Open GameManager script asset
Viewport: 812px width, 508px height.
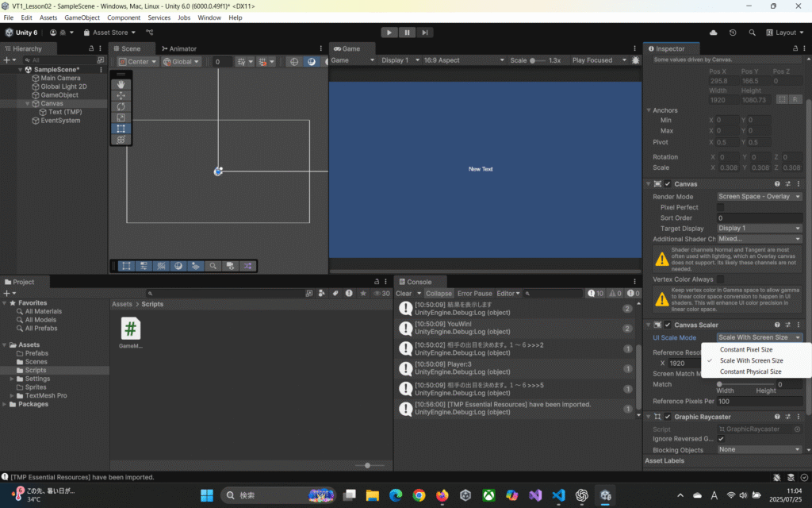click(131, 332)
